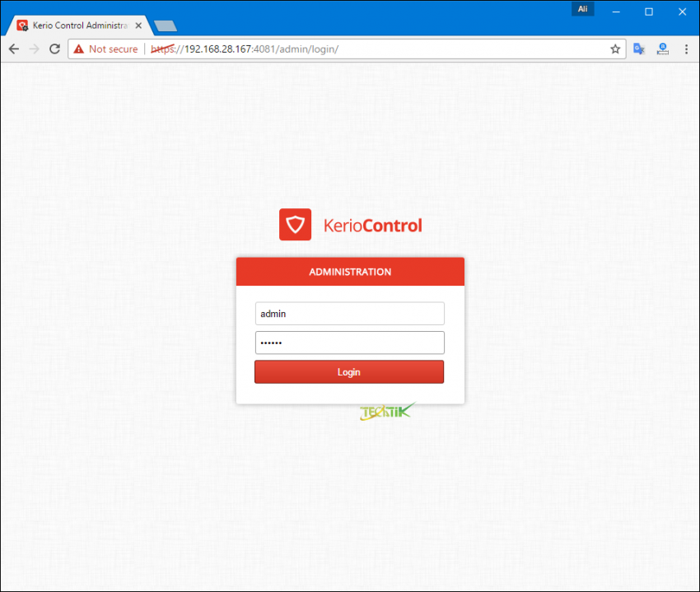The height and width of the screenshot is (592, 700).
Task: Click the browser back arrow
Action: pyautogui.click(x=13, y=49)
